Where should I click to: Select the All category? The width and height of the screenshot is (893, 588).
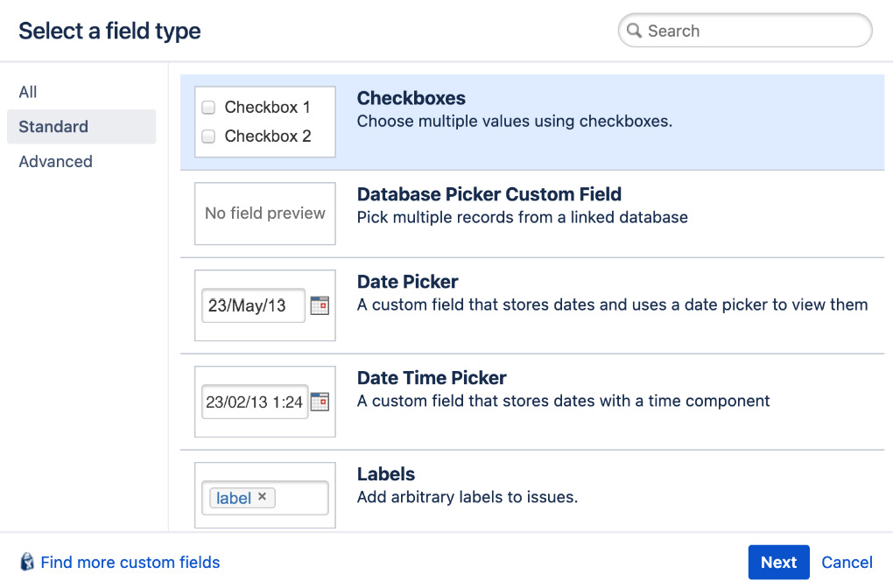click(x=27, y=92)
